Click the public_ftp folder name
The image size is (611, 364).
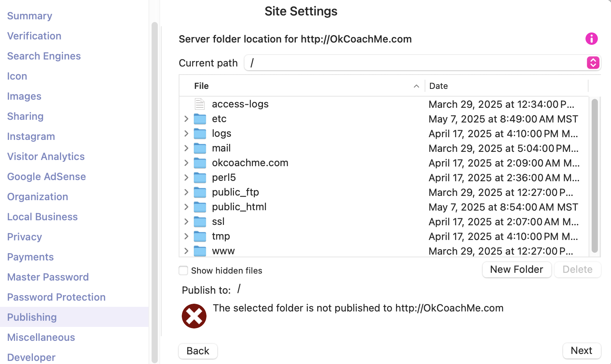pos(236,192)
